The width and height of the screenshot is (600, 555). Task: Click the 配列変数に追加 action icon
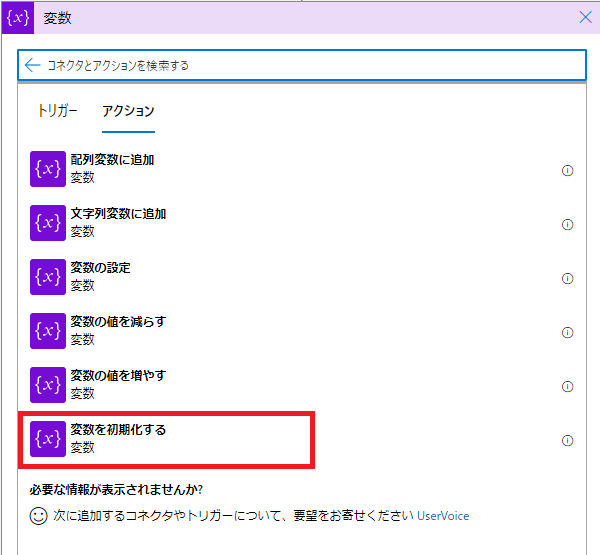48,169
